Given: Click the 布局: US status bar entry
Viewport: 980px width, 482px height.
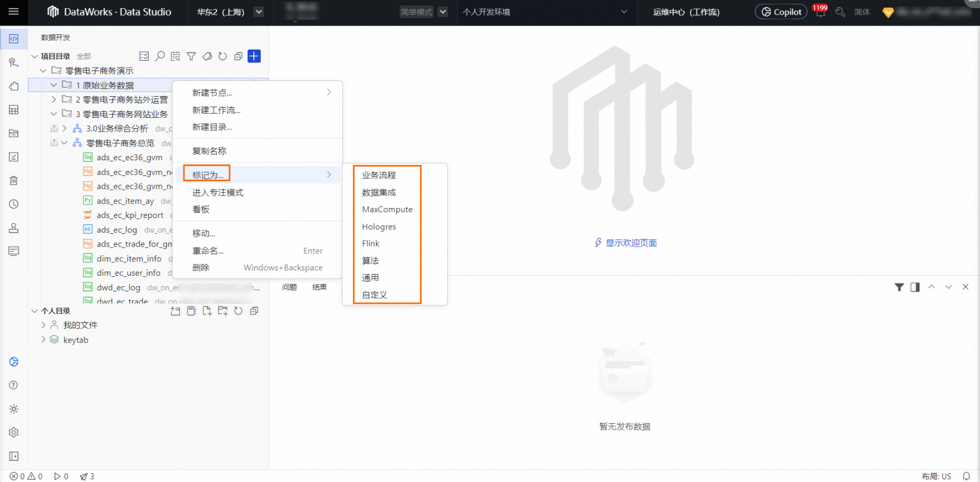Looking at the screenshot, I should 936,476.
